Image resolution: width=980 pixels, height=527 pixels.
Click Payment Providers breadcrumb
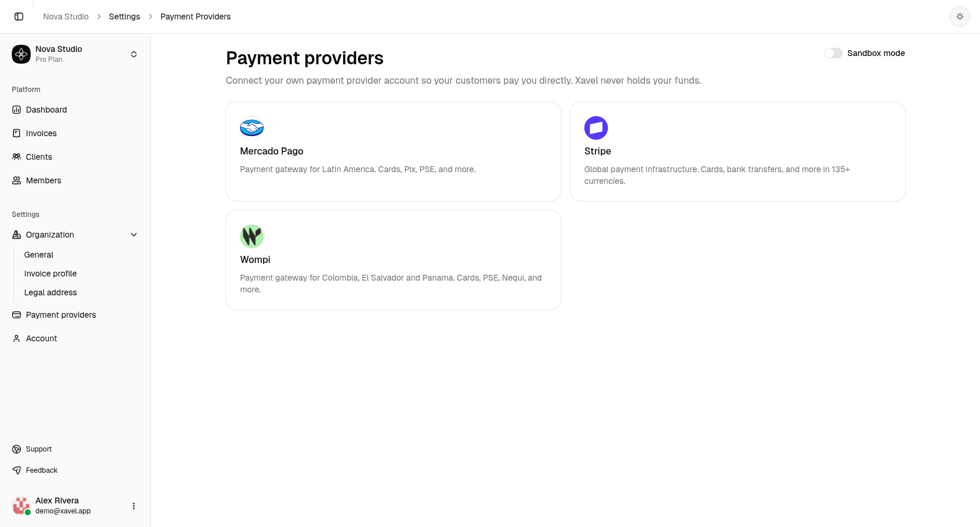pyautogui.click(x=196, y=17)
